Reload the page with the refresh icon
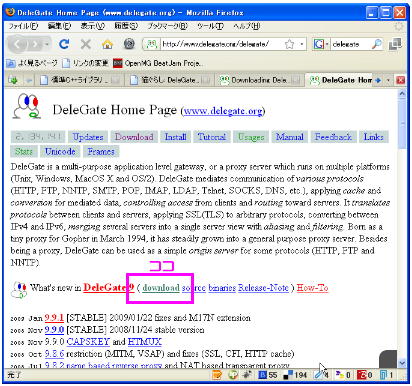The width and height of the screenshot is (412, 386). [x=64, y=44]
